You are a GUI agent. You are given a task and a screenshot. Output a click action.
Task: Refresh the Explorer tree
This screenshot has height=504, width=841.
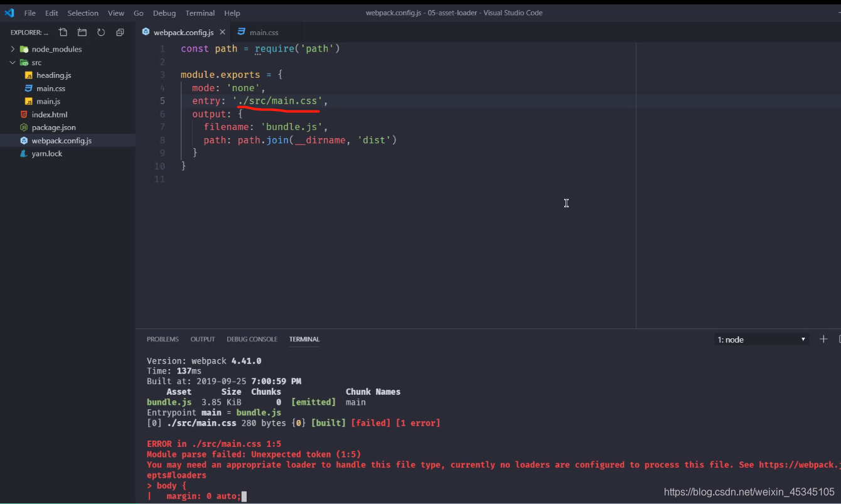click(x=101, y=32)
